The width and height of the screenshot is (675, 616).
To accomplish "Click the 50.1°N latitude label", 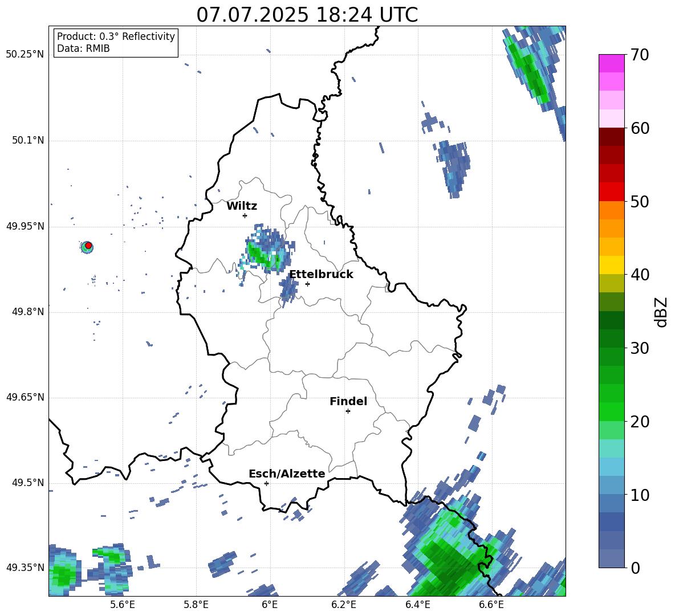I will (27, 140).
